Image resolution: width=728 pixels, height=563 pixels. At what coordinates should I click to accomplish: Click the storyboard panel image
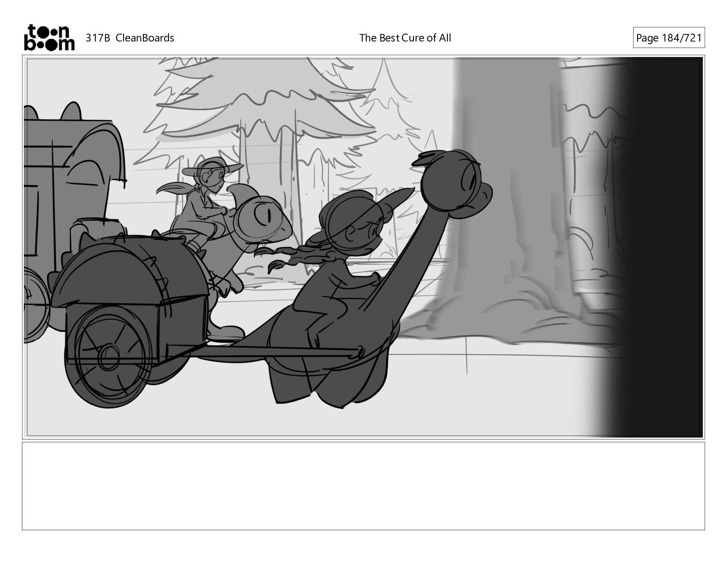tap(363, 247)
